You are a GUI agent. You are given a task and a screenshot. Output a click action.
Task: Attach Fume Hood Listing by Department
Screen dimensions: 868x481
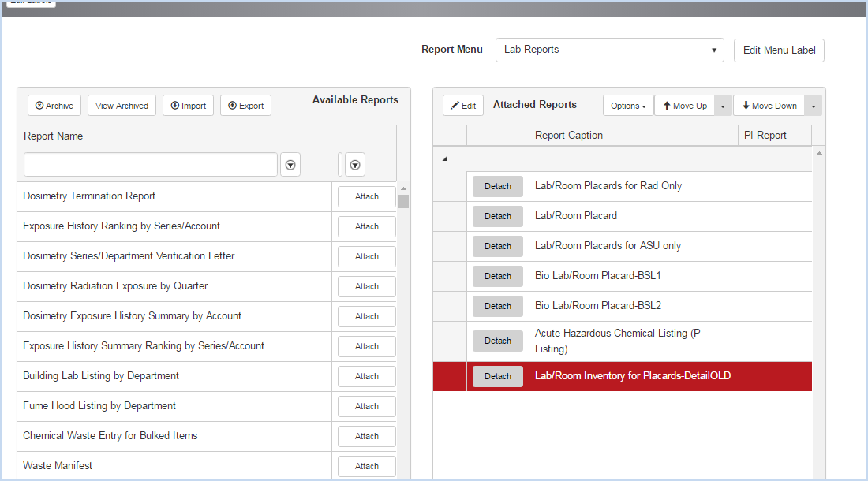[366, 406]
